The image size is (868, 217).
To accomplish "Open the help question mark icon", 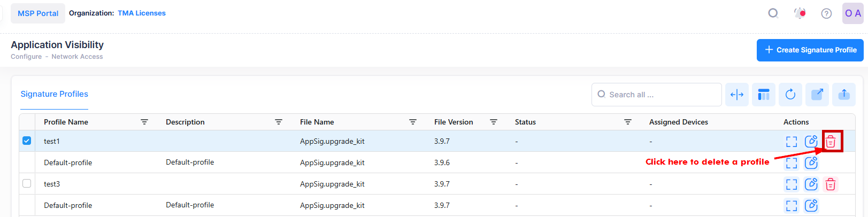I will coord(826,13).
